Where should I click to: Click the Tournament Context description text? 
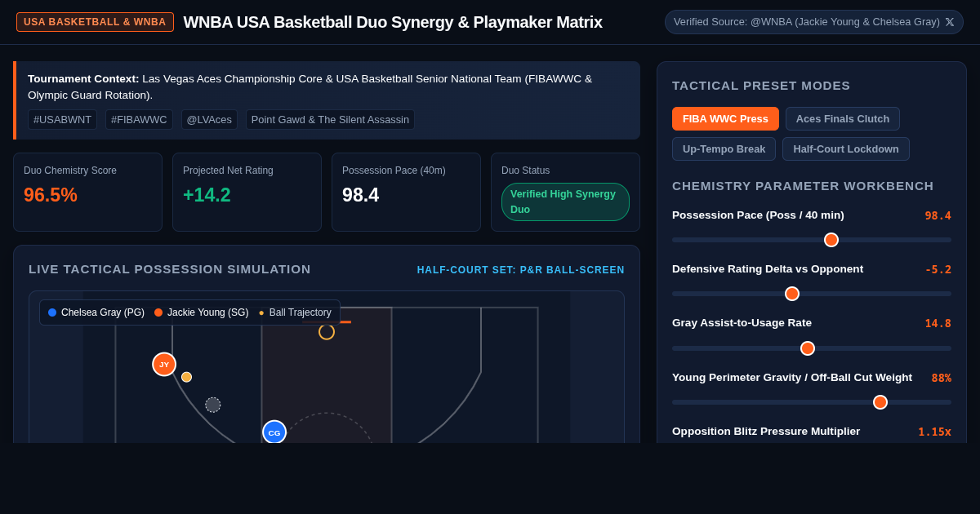tap(310, 86)
